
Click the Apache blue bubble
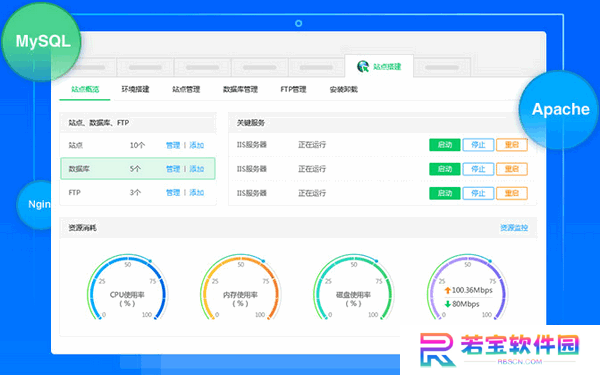559,109
